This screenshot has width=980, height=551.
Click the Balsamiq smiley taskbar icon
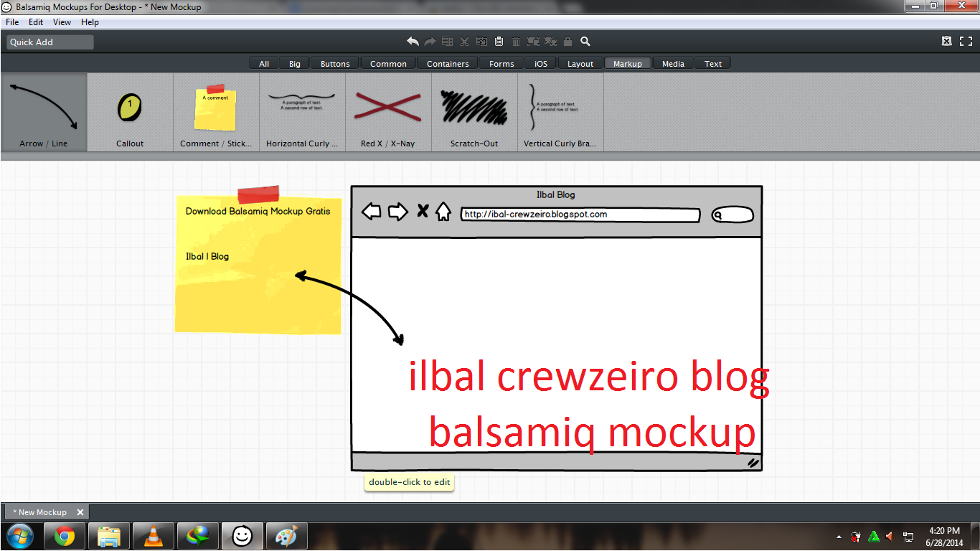242,536
